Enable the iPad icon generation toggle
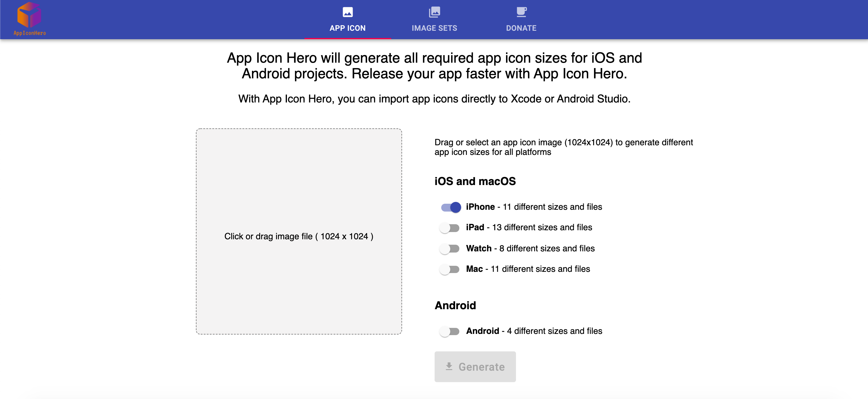This screenshot has width=868, height=399. (x=449, y=228)
